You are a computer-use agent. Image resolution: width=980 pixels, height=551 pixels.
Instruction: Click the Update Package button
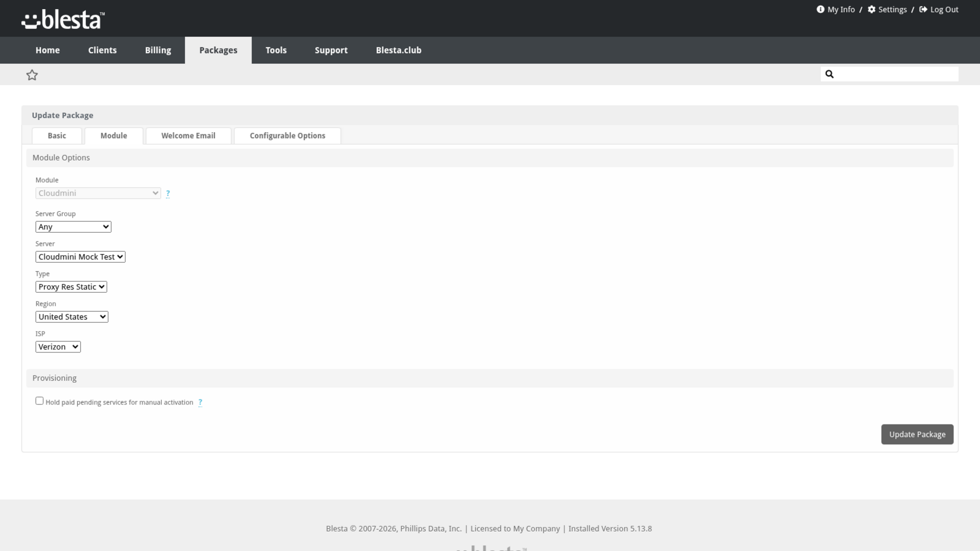[x=917, y=434]
